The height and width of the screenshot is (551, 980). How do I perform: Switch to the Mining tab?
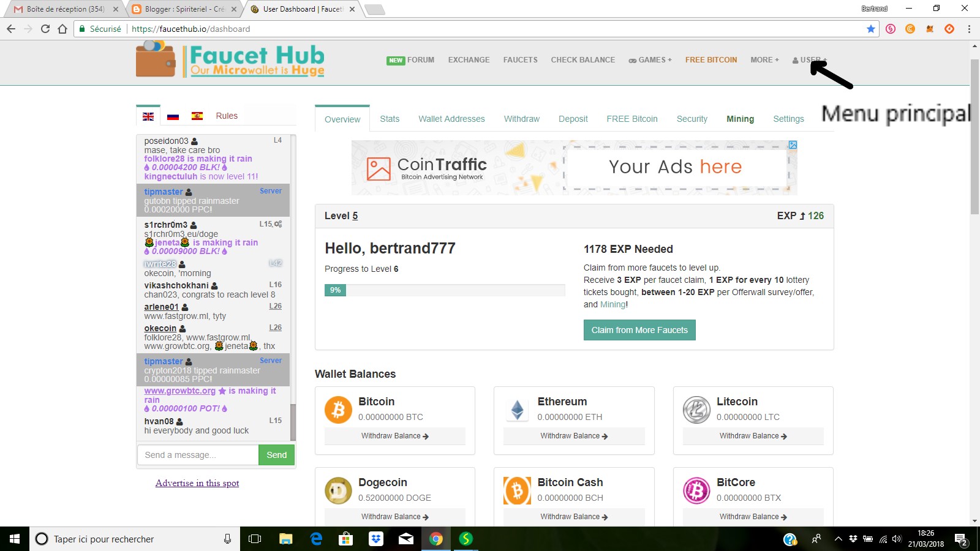pyautogui.click(x=740, y=119)
